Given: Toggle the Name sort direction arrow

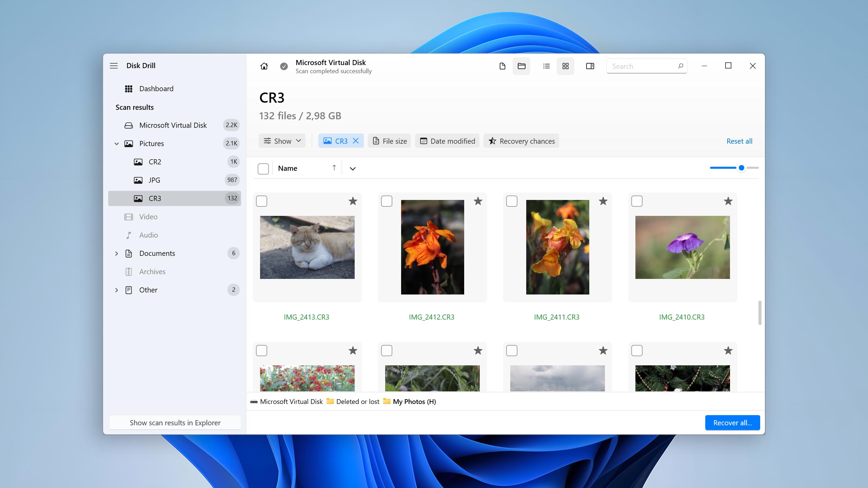Looking at the screenshot, I should 334,168.
